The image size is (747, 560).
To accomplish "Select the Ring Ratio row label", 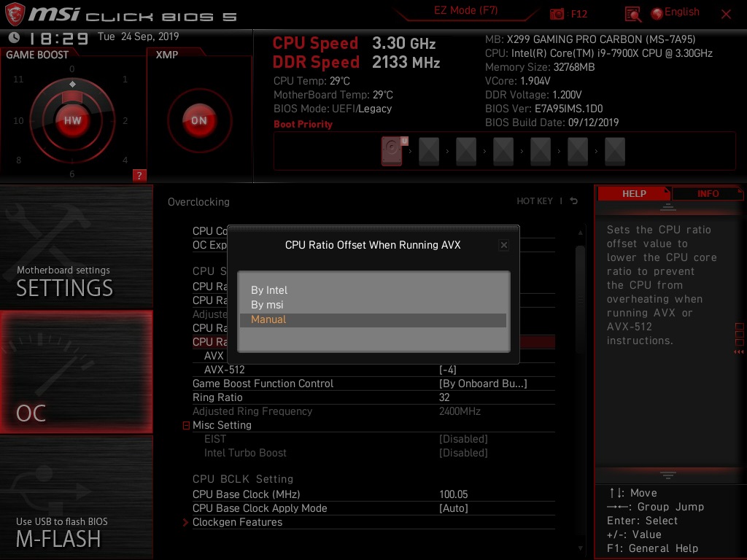I will point(217,397).
